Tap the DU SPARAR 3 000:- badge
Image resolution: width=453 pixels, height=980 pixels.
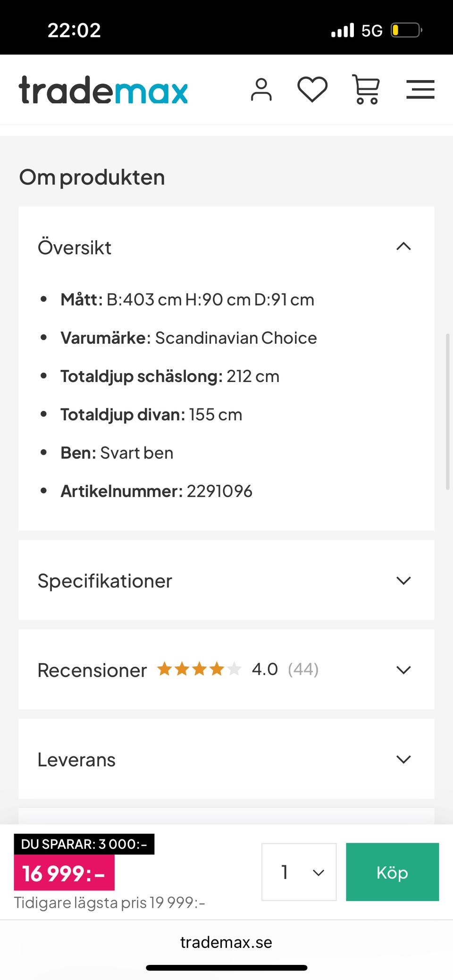[x=84, y=844]
